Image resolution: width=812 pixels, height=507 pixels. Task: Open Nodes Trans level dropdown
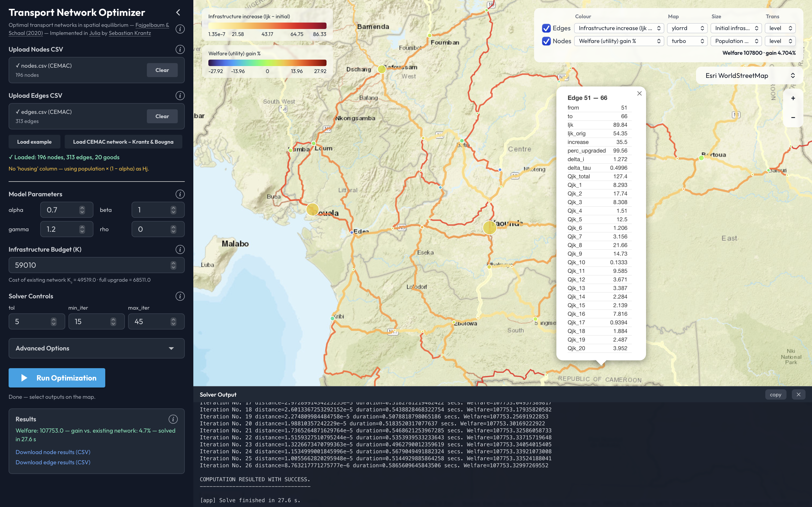(780, 41)
